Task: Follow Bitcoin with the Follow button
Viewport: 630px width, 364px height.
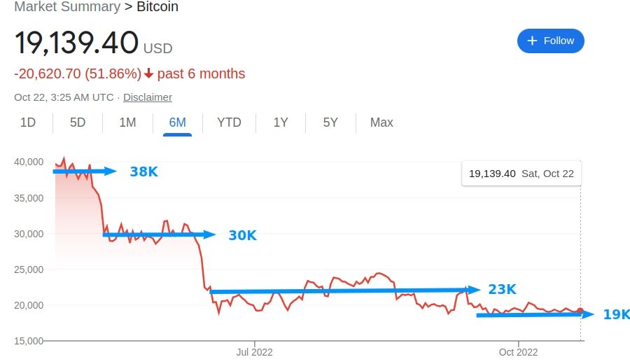Action: (550, 41)
